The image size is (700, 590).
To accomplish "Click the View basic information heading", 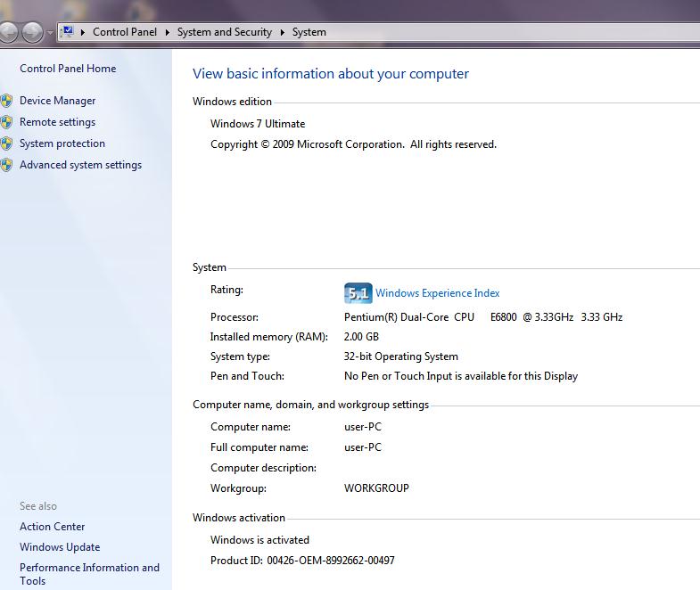I will (x=331, y=74).
